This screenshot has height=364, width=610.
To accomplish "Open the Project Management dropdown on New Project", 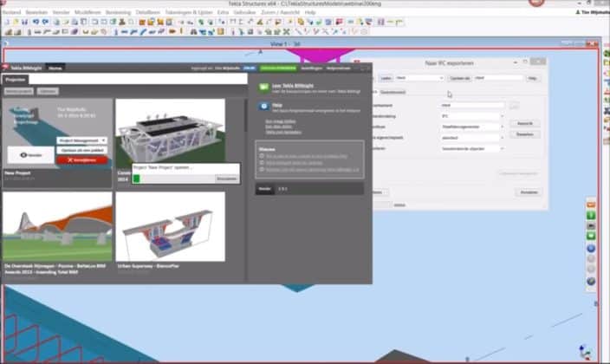I will 81,140.
